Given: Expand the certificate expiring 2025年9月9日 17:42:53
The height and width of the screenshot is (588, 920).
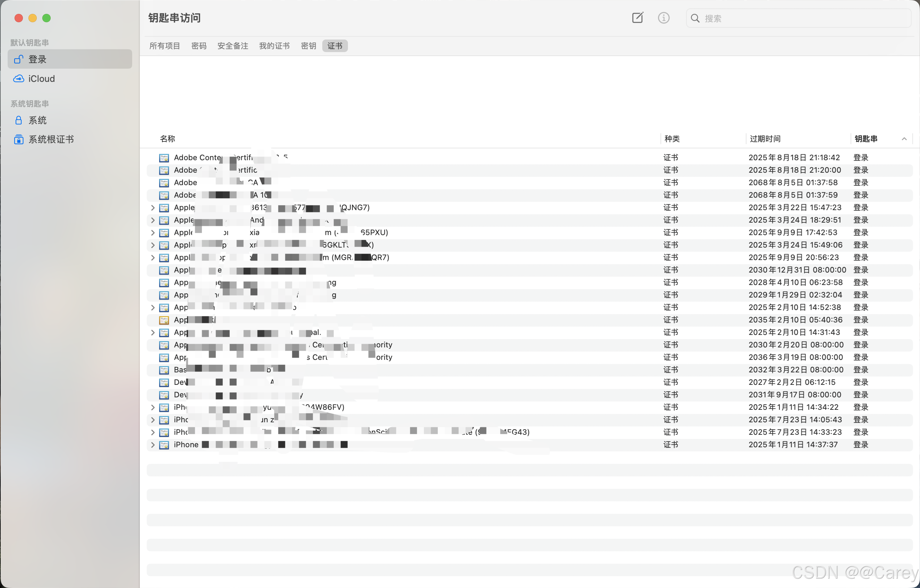Looking at the screenshot, I should pyautogui.click(x=153, y=233).
